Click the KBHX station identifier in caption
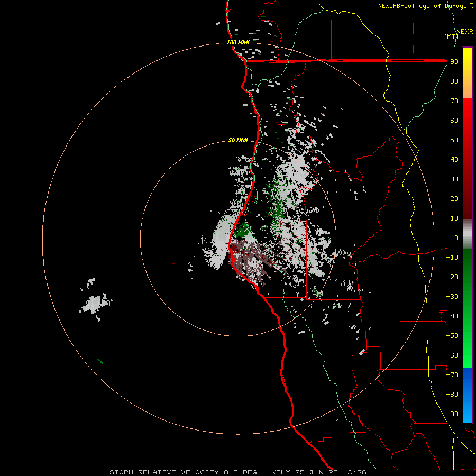The image size is (476, 476). pos(281,472)
